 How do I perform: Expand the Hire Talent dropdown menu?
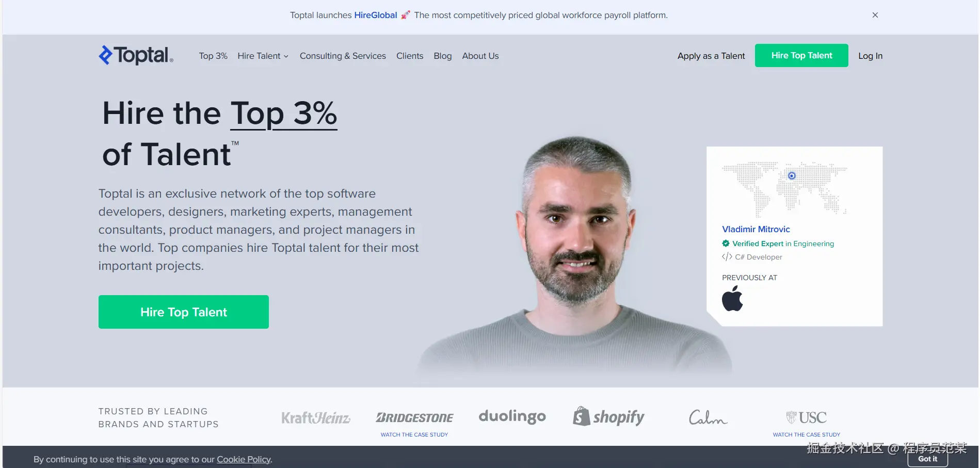click(x=263, y=56)
